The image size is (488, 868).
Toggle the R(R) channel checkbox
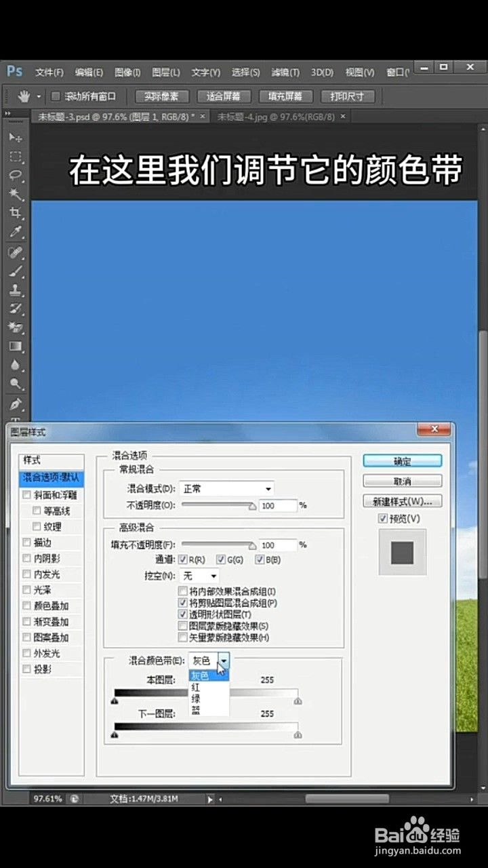pyautogui.click(x=182, y=559)
